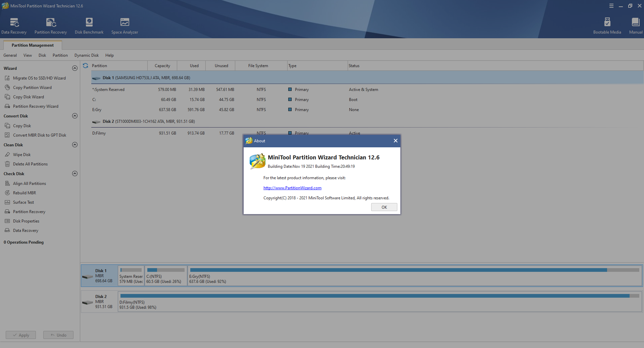
Task: Click the Copy Disk icon under Convert Disk
Action: [7, 126]
